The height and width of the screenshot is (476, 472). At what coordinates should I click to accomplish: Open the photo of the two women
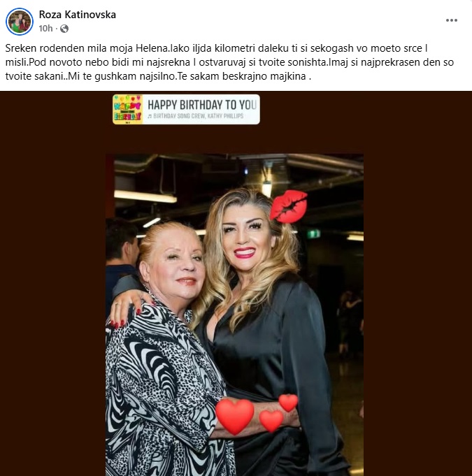tap(234, 315)
